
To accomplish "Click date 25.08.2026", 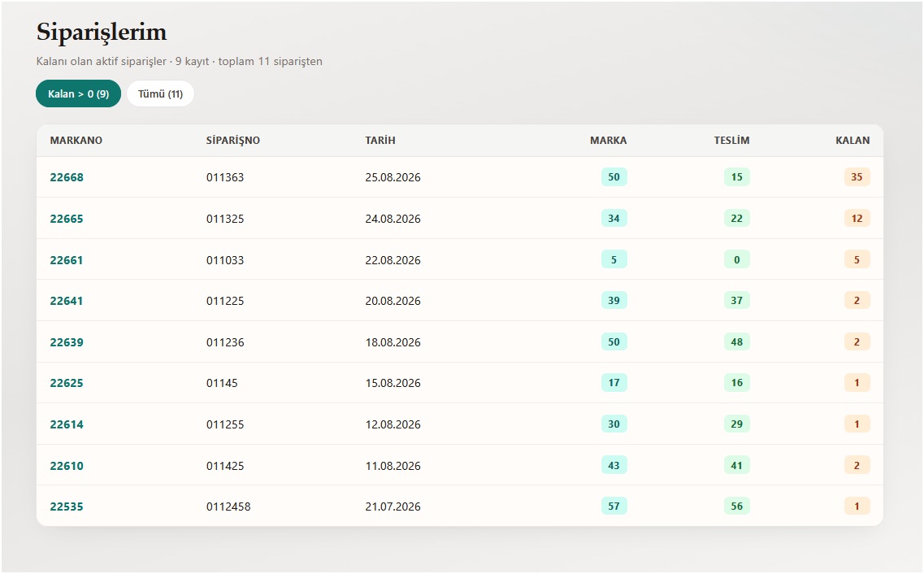I will coord(393,177).
